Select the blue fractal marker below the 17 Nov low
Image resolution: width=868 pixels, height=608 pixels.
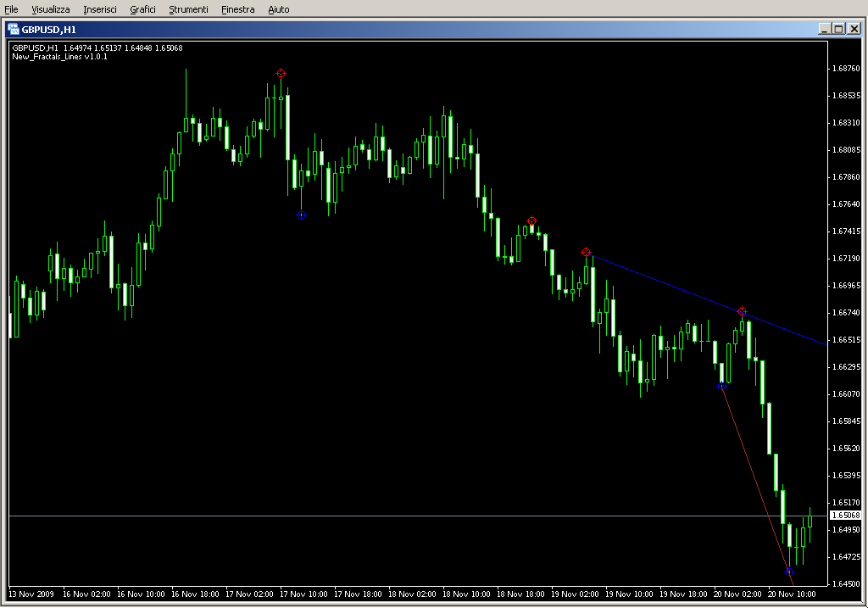pyautogui.click(x=301, y=215)
